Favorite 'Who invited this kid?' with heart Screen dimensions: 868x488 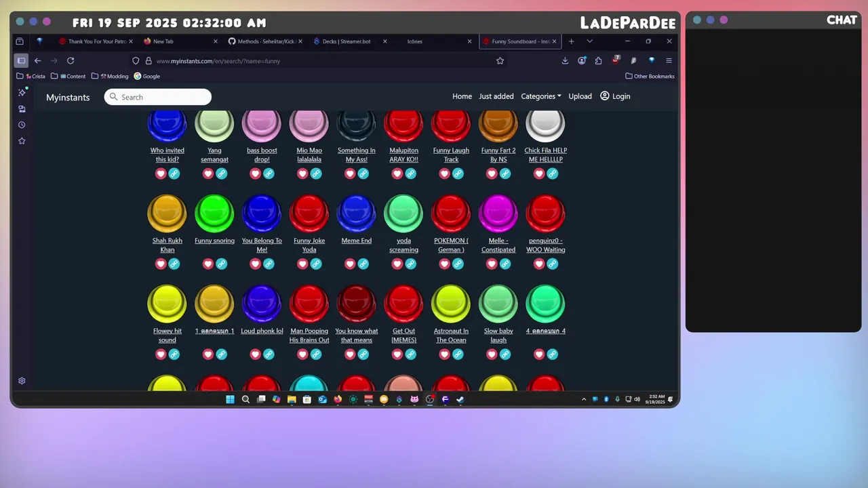pos(161,174)
